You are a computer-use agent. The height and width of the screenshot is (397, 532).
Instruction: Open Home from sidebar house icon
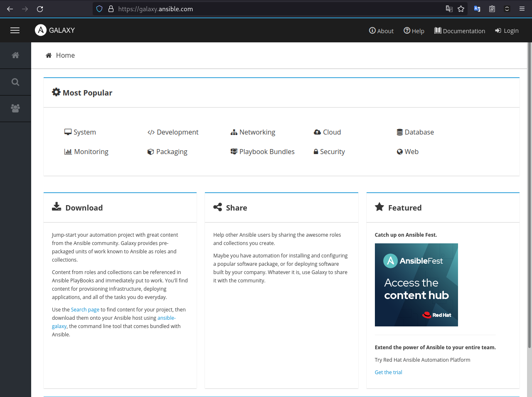(x=15, y=55)
